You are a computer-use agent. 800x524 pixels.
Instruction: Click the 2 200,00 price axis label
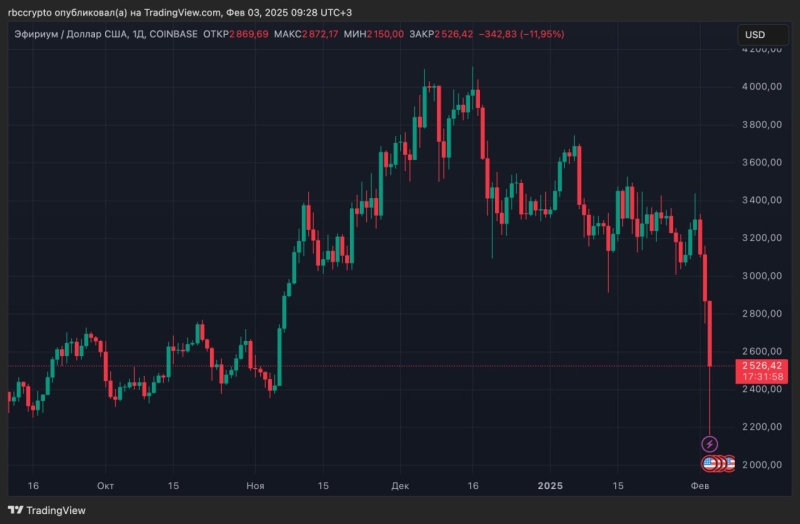click(x=762, y=427)
